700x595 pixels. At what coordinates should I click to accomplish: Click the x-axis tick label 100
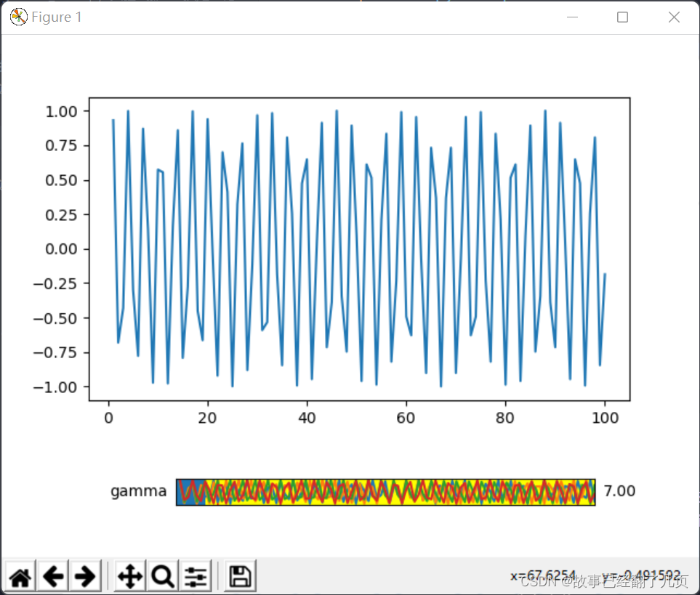[x=606, y=418]
